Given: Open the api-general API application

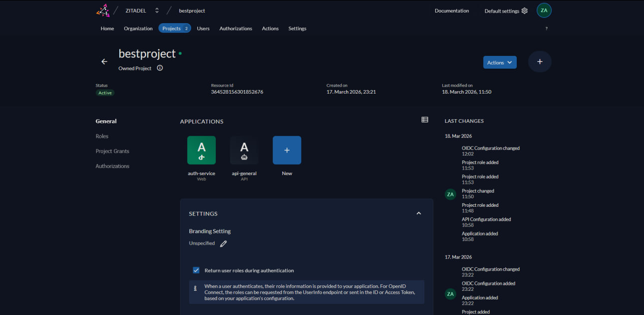Looking at the screenshot, I should [244, 150].
